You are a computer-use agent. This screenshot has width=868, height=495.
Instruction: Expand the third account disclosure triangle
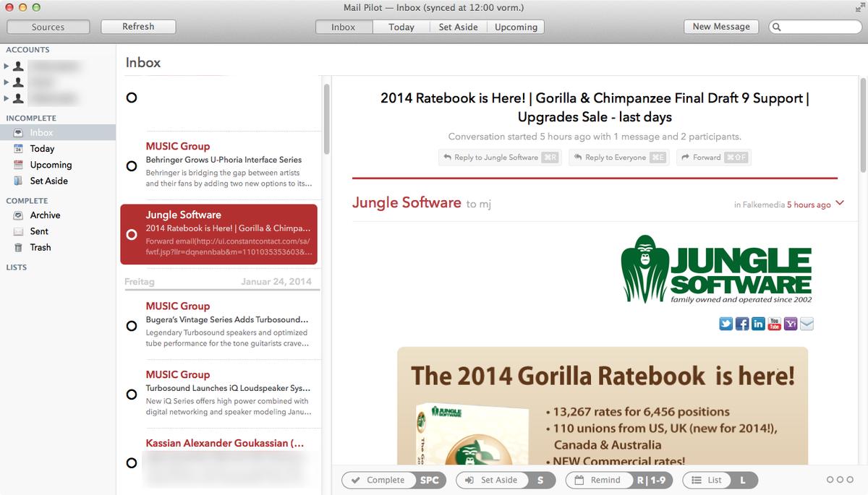[x=7, y=98]
